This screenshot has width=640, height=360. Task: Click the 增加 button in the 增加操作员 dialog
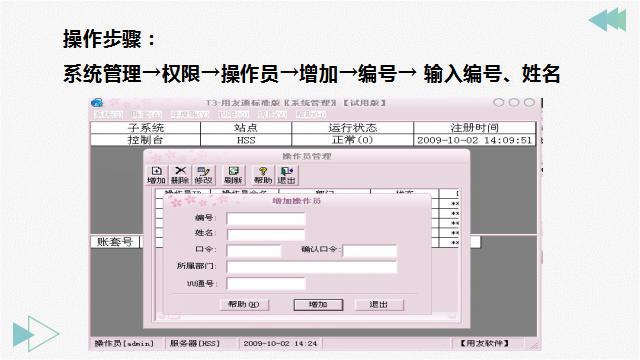318,304
